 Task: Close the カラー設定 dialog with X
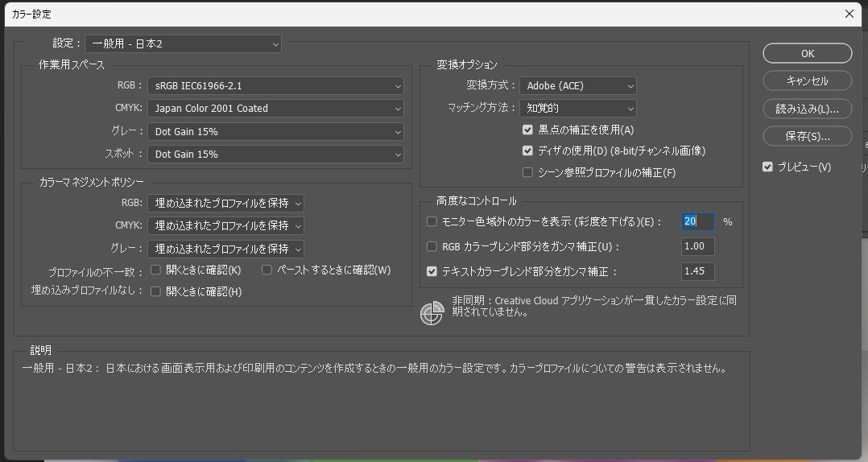click(x=849, y=14)
